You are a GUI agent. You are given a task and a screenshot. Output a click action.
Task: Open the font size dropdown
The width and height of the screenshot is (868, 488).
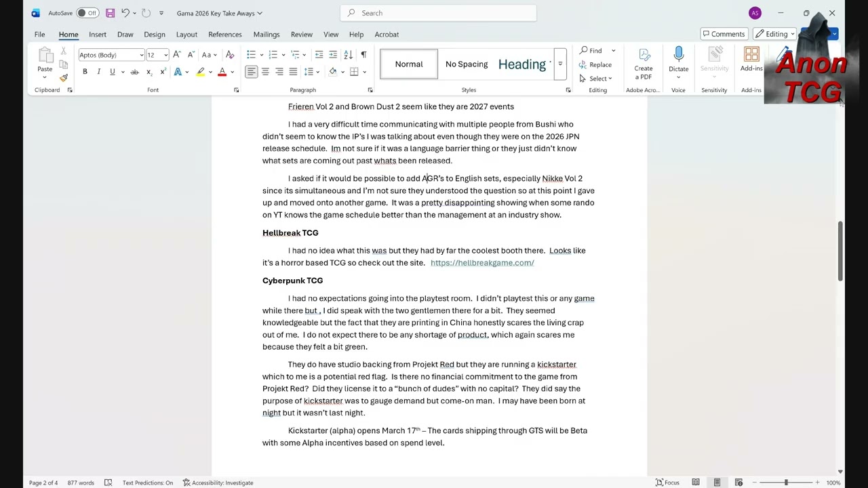tap(165, 55)
